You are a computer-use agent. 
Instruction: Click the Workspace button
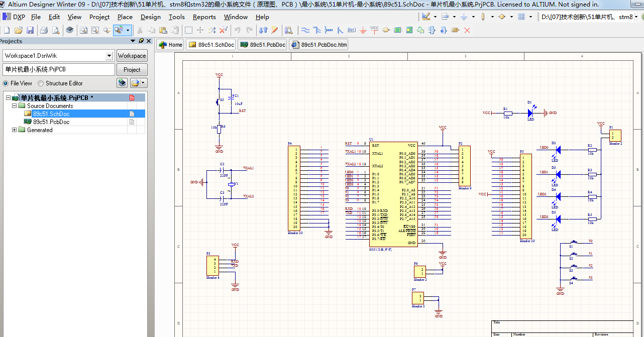tap(132, 56)
